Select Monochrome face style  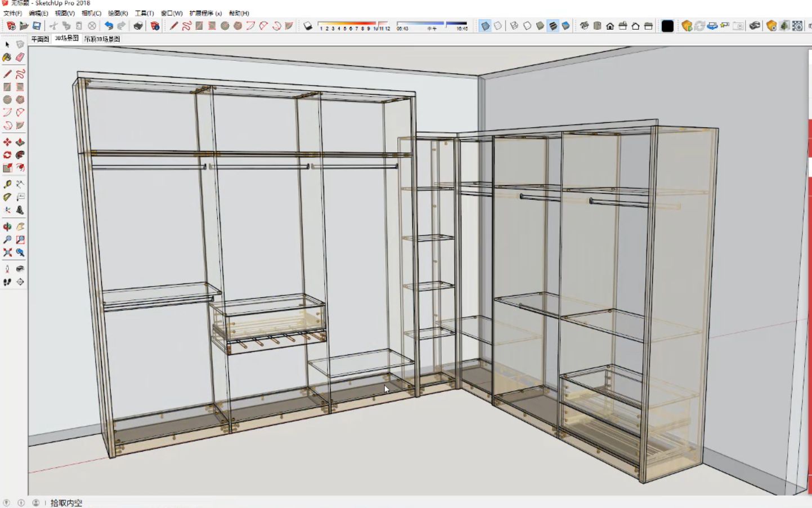click(566, 26)
